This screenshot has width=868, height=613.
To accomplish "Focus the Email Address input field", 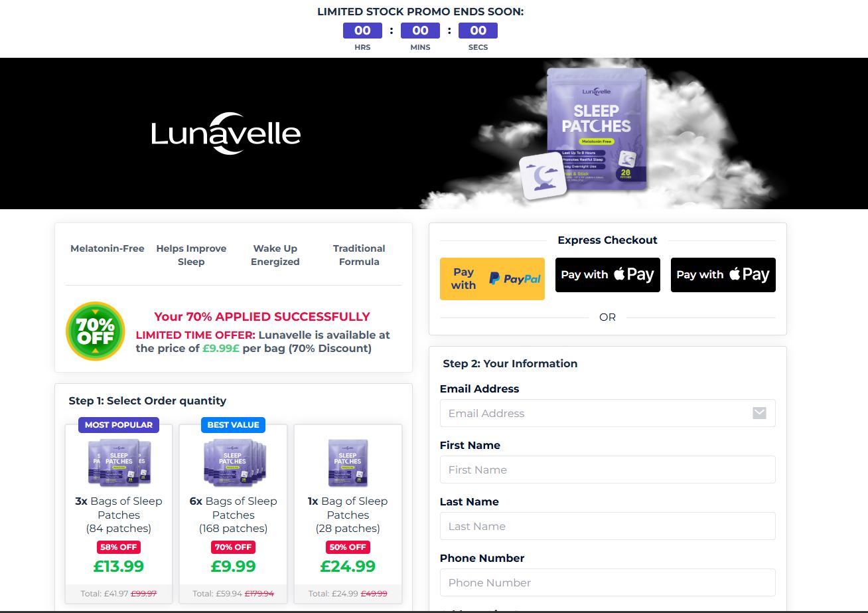I will (x=607, y=413).
